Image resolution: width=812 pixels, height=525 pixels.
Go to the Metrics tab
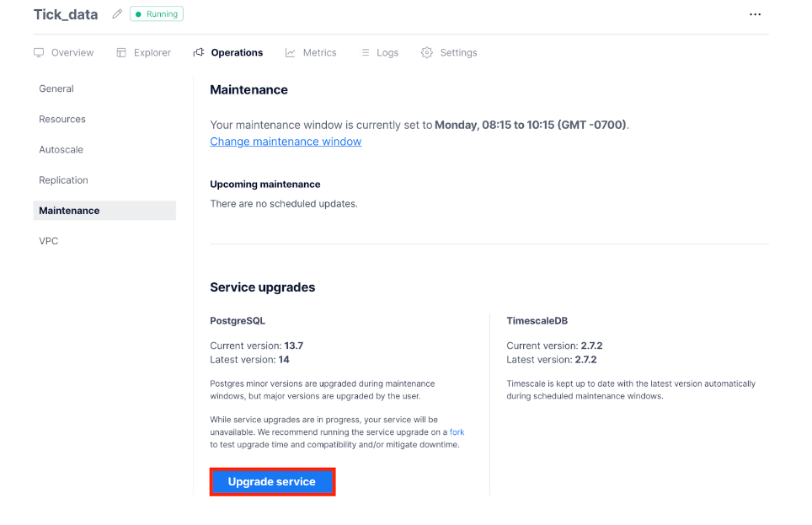pyautogui.click(x=319, y=52)
